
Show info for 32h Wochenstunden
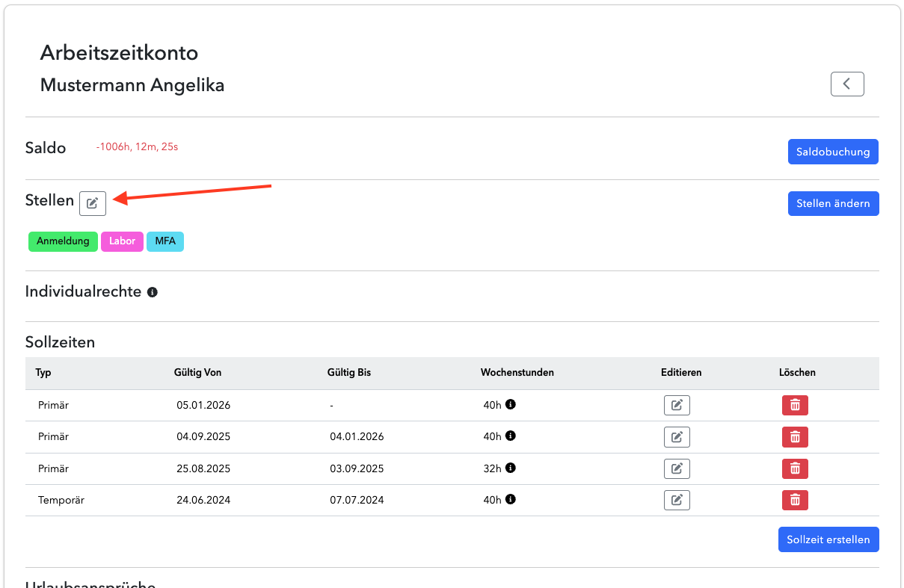coord(511,468)
